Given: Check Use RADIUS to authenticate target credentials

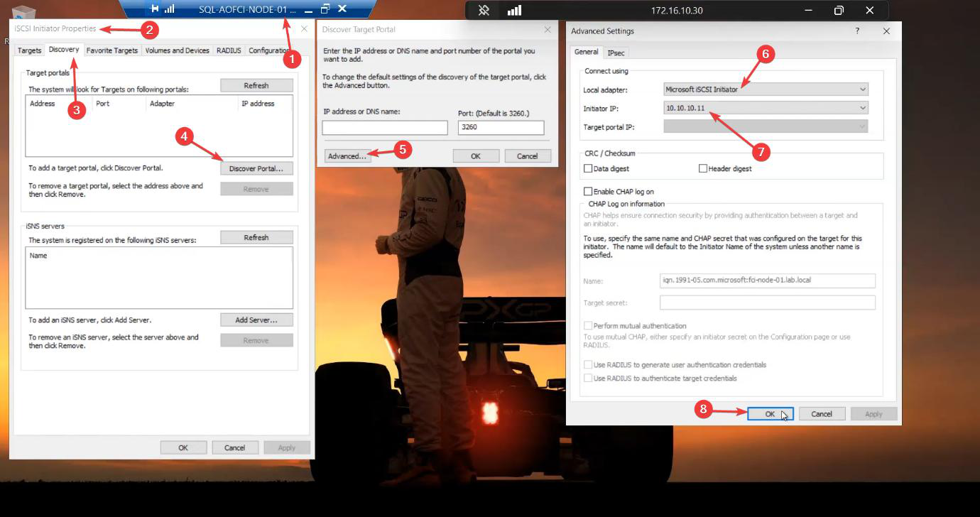Looking at the screenshot, I should click(588, 379).
